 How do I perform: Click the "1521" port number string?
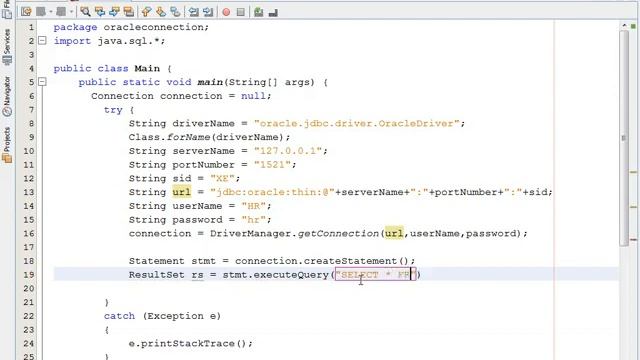click(272, 165)
